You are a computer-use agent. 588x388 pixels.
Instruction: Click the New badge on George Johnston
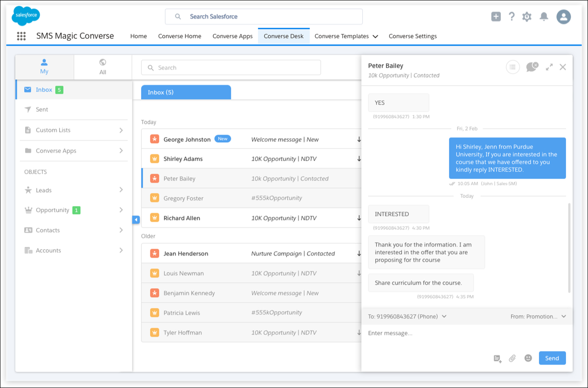pyautogui.click(x=223, y=139)
